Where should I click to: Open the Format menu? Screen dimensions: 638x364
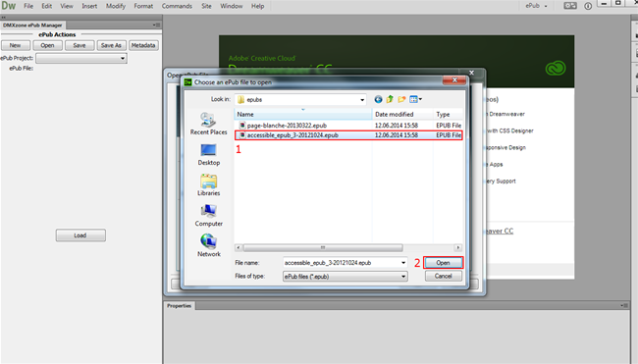click(x=143, y=6)
